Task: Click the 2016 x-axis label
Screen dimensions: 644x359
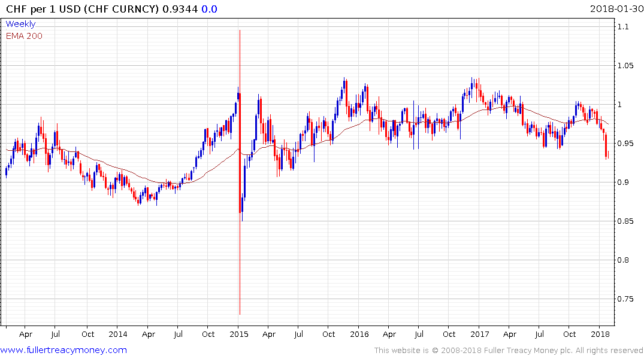Action: coord(359,334)
